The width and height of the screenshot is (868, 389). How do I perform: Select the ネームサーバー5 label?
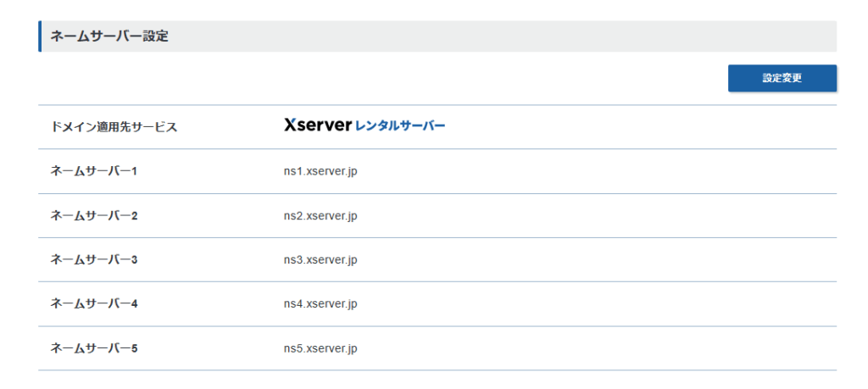click(93, 348)
